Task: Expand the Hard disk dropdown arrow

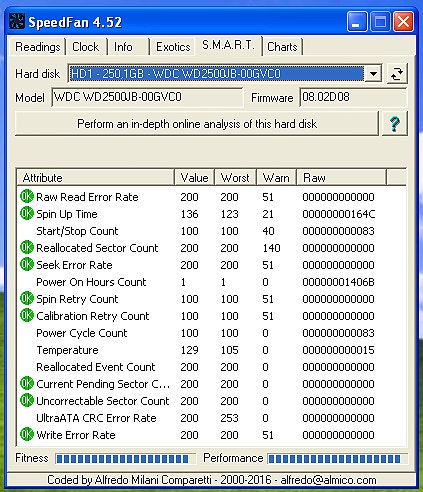Action: pyautogui.click(x=373, y=74)
